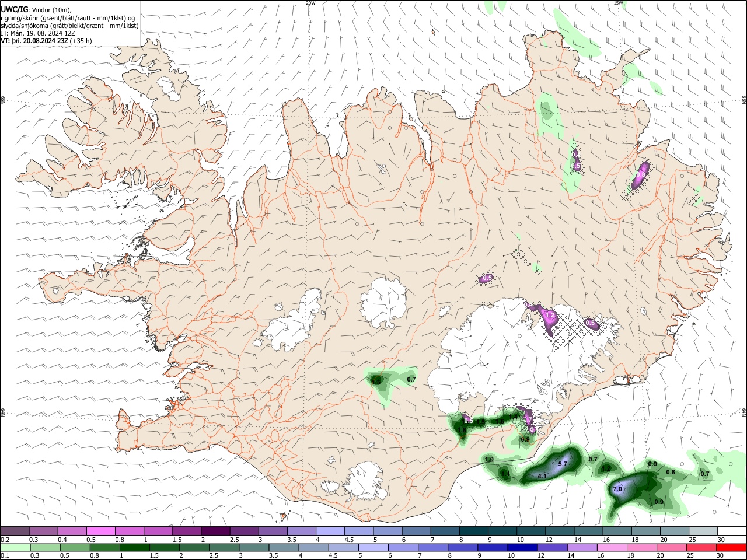Viewport: 747px width, 560px height.
Task: Select the valid time 'VT: þri. 20.08.2024 23Z (+35 h)'
Action: point(46,41)
